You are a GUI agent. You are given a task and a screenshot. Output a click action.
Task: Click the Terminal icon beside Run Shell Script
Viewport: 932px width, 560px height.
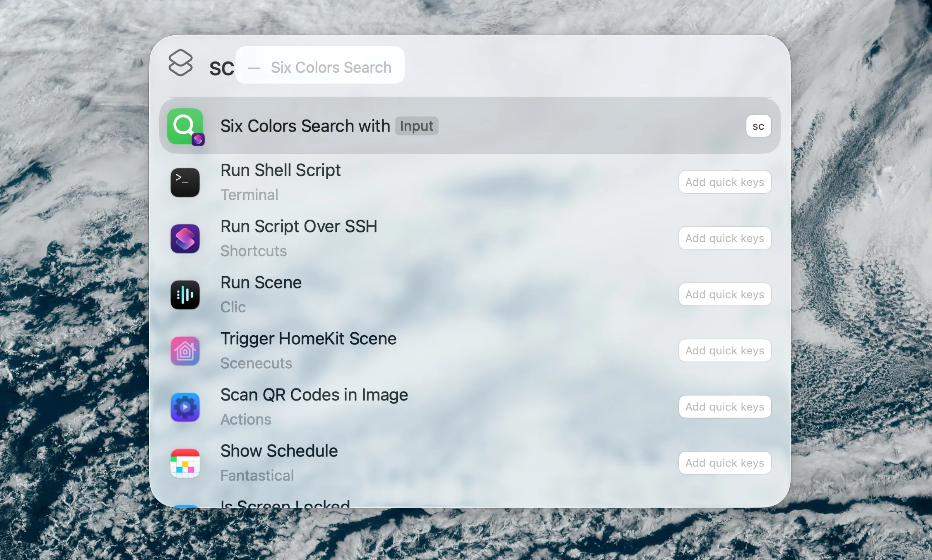pos(185,182)
